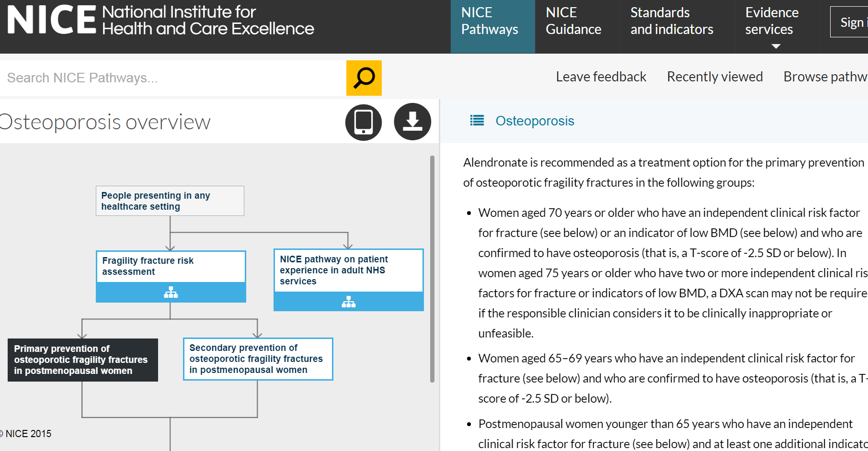
Task: Click the National Institute for Health and Care Excellence text
Action: (x=208, y=20)
